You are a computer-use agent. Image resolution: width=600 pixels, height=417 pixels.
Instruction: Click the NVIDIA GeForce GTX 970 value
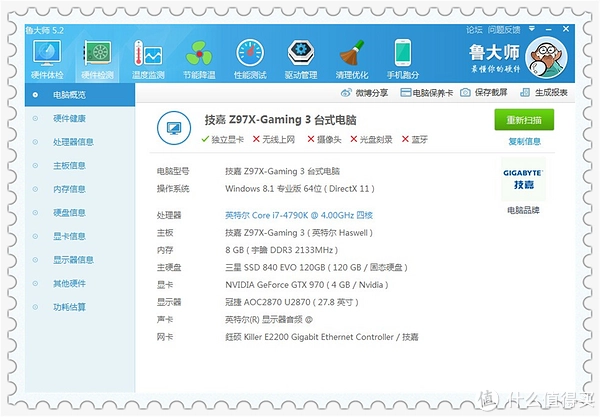pos(307,285)
